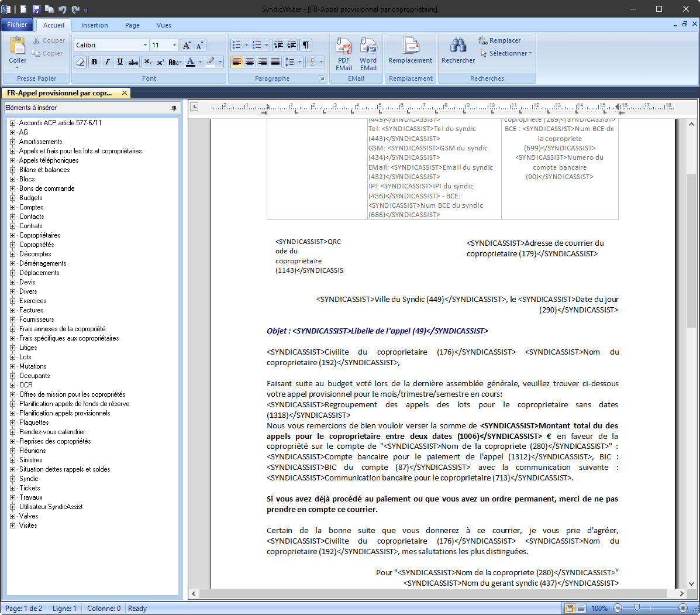The image size is (700, 615).
Task: Clear formatting with the eraser icon
Action: tap(80, 62)
